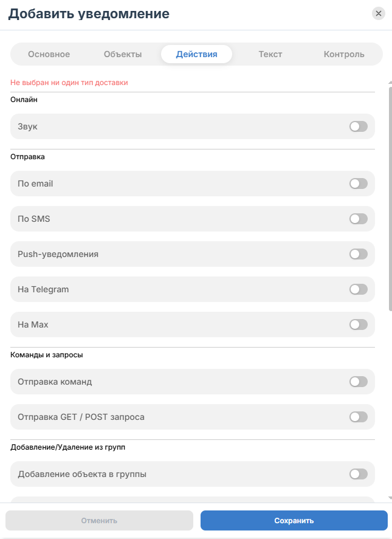Enable По SMS sending
The width and height of the screenshot is (392, 539).
(359, 219)
